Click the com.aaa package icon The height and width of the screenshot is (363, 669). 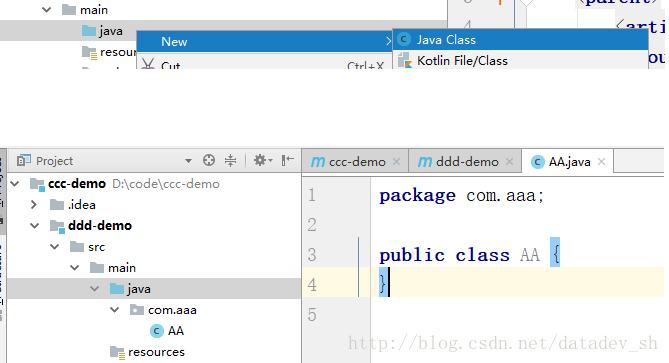(137, 310)
